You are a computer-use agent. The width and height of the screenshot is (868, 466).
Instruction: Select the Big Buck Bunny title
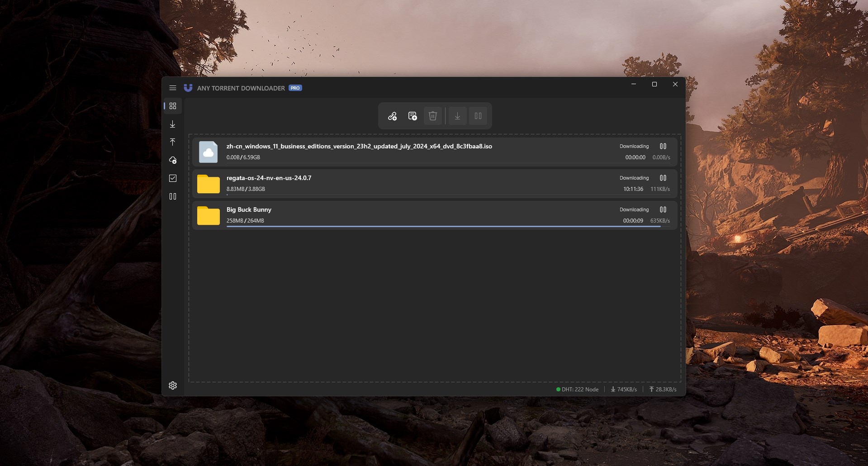[249, 209]
